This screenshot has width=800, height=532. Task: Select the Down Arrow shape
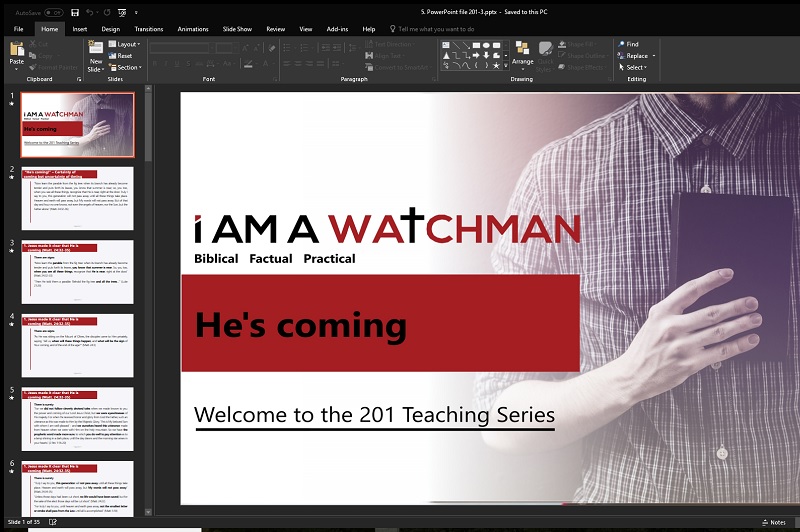coord(486,55)
